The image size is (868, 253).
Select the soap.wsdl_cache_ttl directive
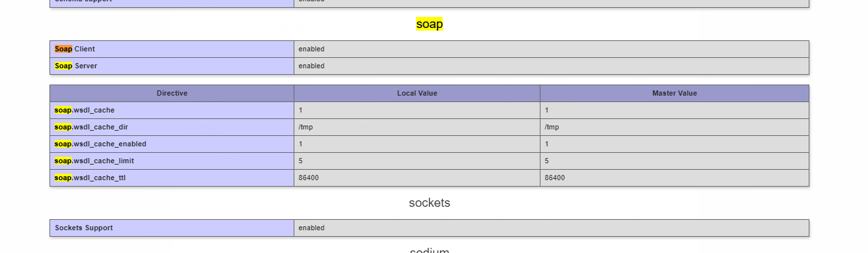coord(91,178)
